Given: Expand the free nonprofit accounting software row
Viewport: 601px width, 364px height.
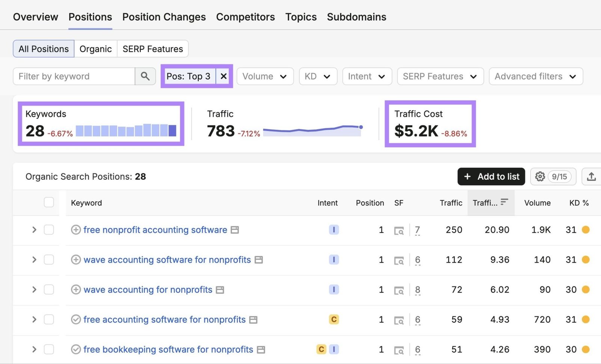Looking at the screenshot, I should coord(34,230).
